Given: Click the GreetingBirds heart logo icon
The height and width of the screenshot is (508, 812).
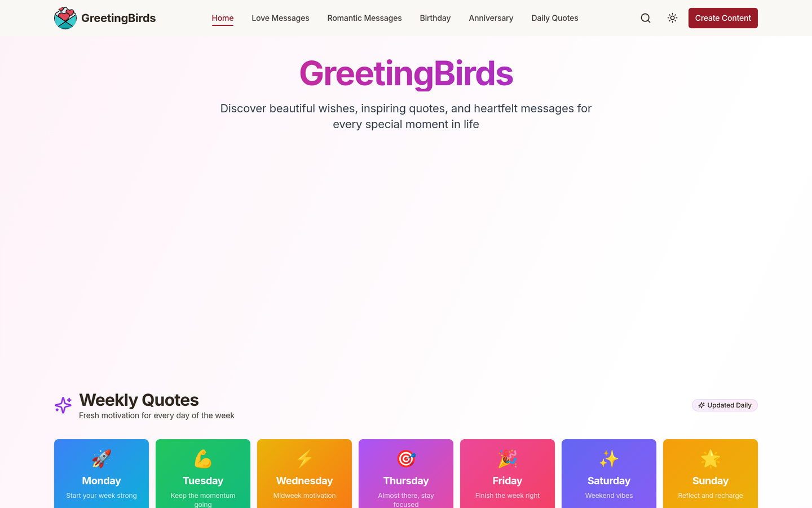Looking at the screenshot, I should pos(65,18).
